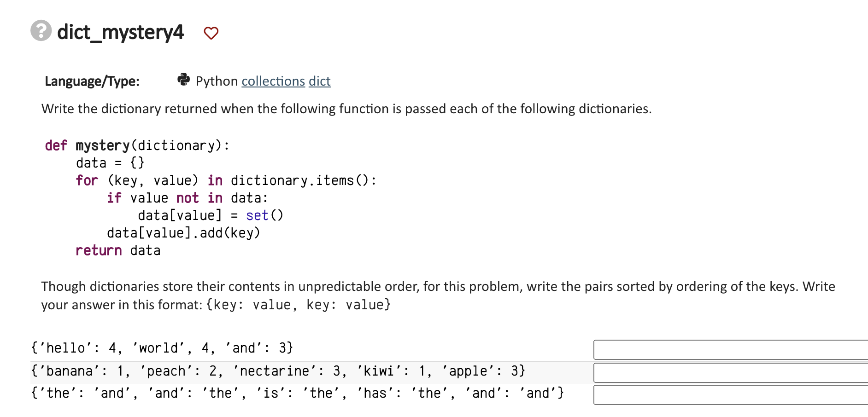Viewport: 868px width, 417px height.
Task: Focus the answer box for the hello/world dictionary
Action: pos(731,350)
